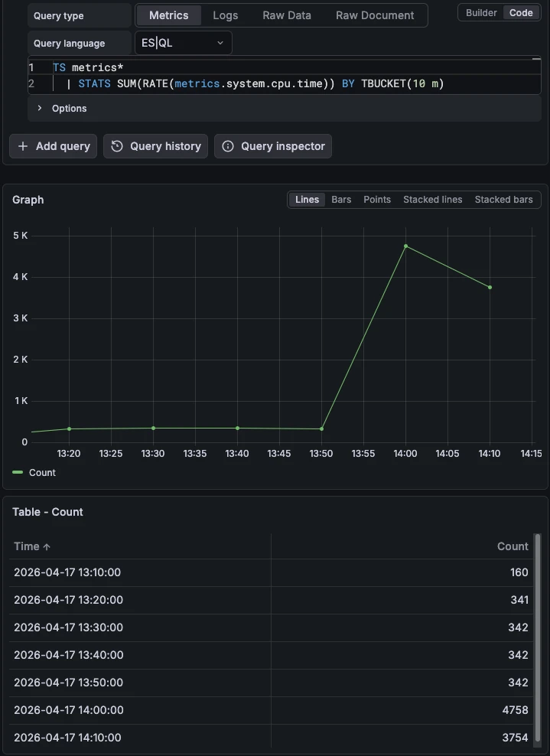Select the Logs query type

pos(225,15)
